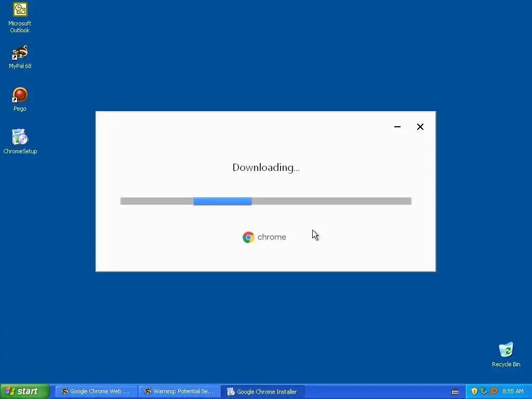Select the MyPal 68 desktop shortcut

(x=20, y=57)
